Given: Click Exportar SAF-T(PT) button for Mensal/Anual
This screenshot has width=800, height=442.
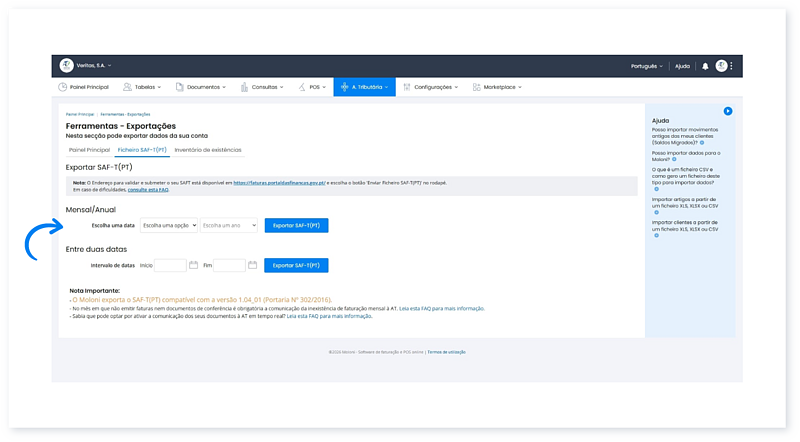Looking at the screenshot, I should (x=296, y=226).
